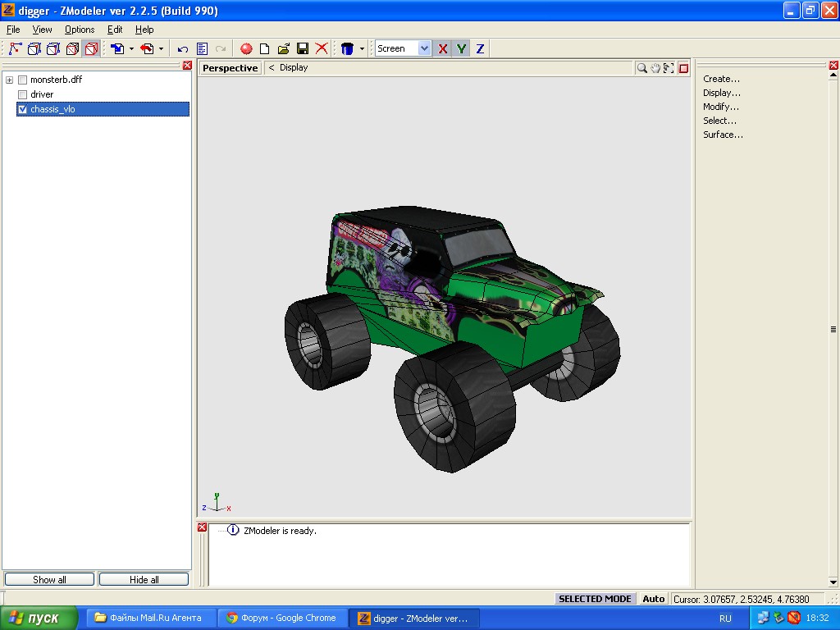This screenshot has width=840, height=630.
Task: Open the Options menu
Action: (80, 30)
